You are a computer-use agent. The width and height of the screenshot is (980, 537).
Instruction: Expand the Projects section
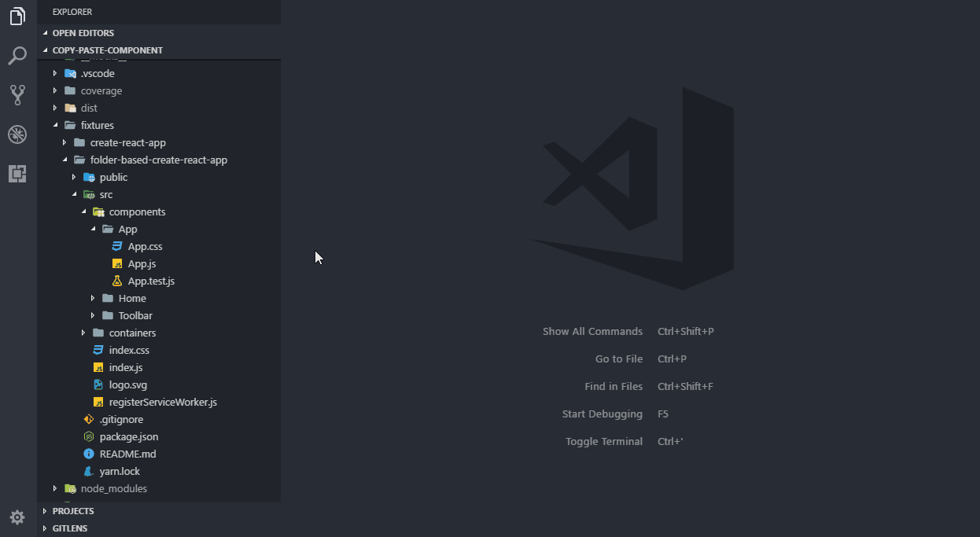(159, 511)
